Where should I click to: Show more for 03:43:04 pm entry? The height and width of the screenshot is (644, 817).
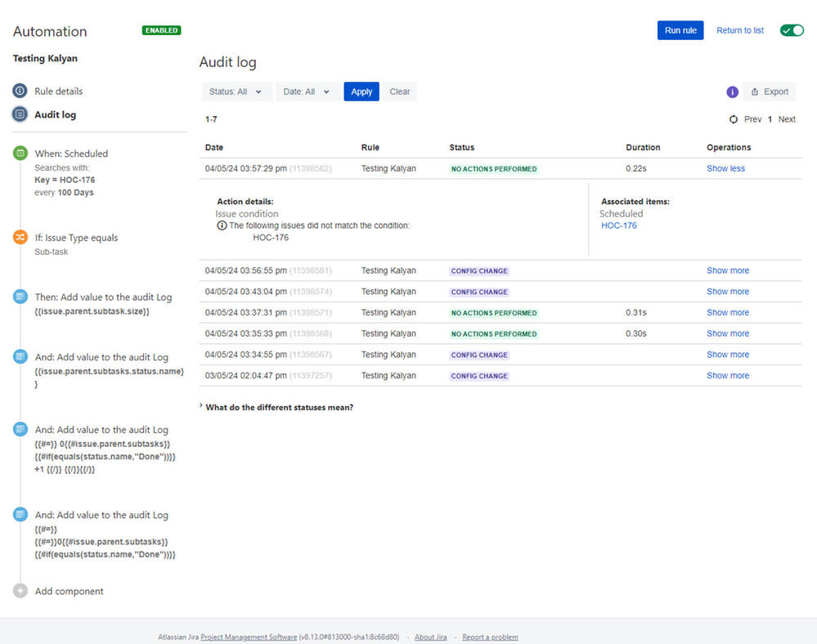click(727, 292)
